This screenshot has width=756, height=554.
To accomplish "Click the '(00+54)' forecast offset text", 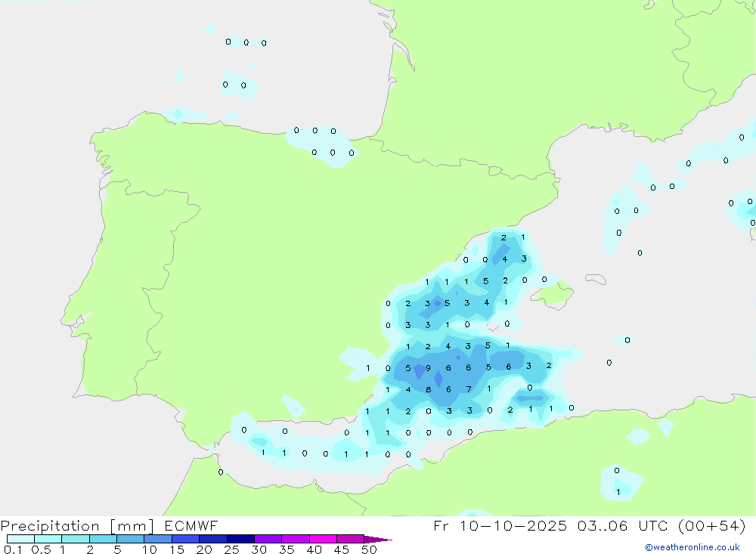I will [x=711, y=525].
